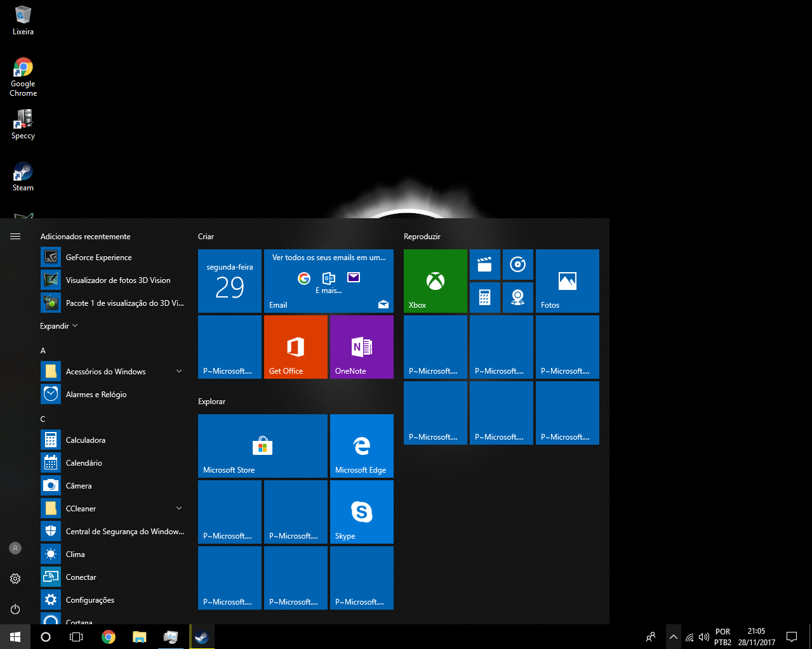This screenshot has width=812, height=649.
Task: Click the Windows Start button
Action: pyautogui.click(x=15, y=637)
